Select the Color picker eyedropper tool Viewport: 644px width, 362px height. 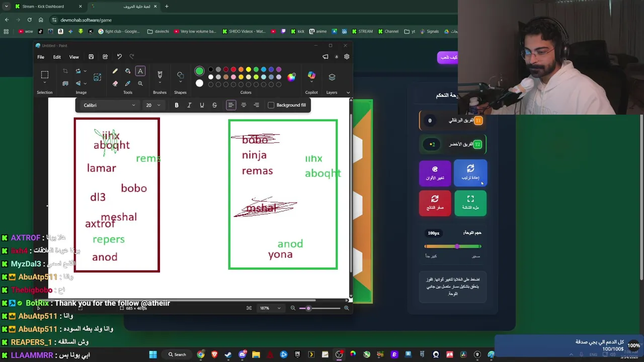point(128,83)
